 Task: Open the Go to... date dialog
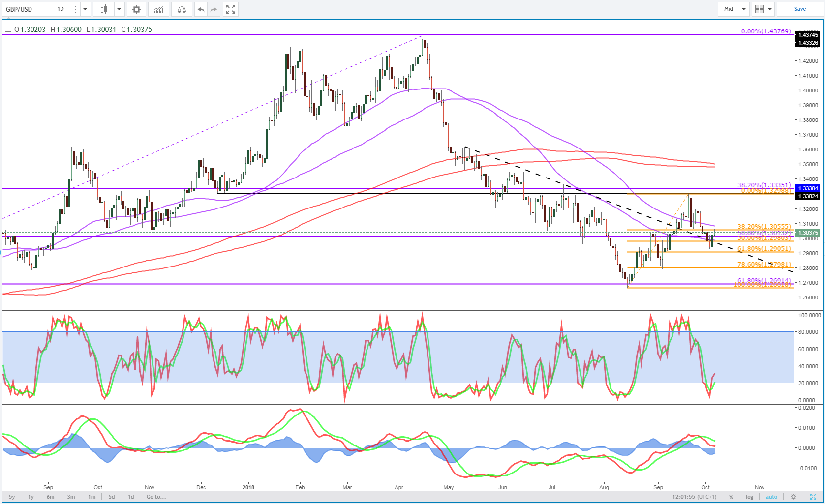pyautogui.click(x=156, y=497)
